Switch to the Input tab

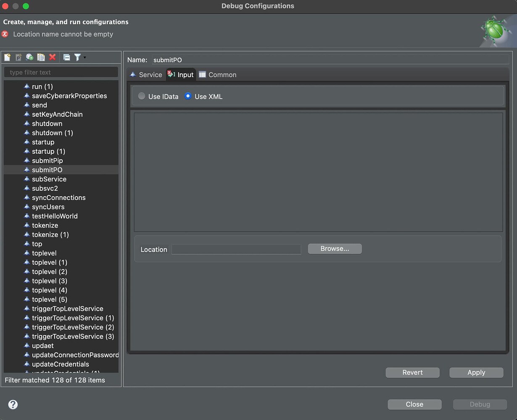click(181, 75)
